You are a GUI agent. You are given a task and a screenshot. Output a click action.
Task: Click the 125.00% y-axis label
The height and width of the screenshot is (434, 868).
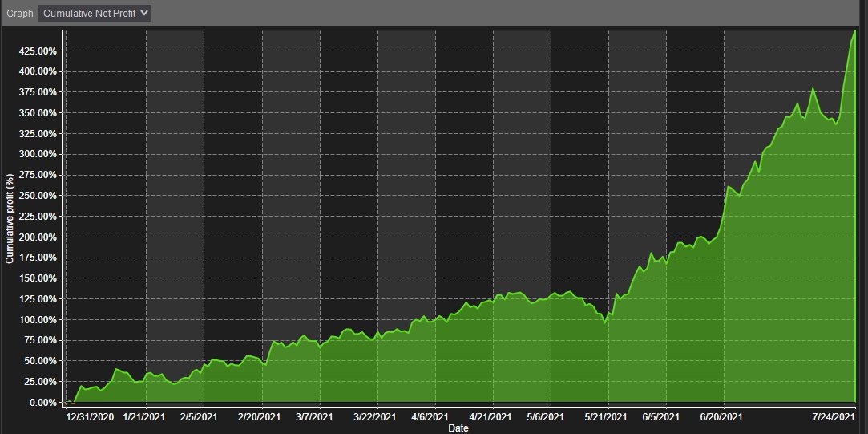pyautogui.click(x=37, y=298)
